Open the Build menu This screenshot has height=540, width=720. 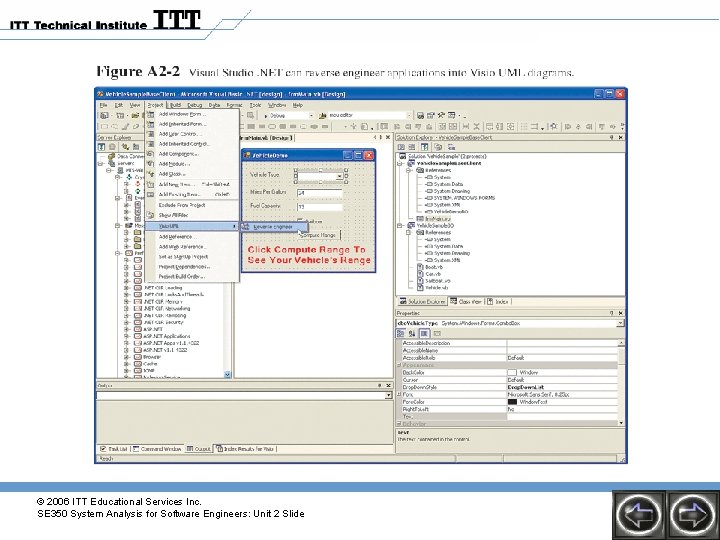click(x=175, y=105)
